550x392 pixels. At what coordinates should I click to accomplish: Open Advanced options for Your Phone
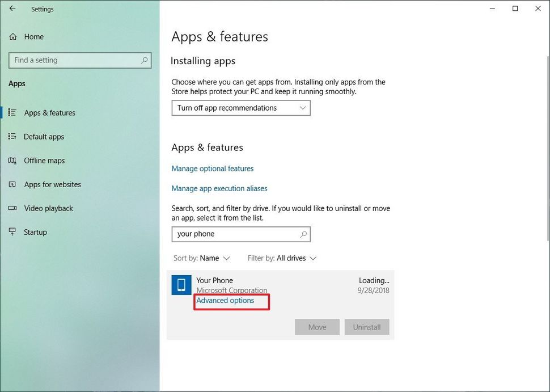tap(225, 301)
